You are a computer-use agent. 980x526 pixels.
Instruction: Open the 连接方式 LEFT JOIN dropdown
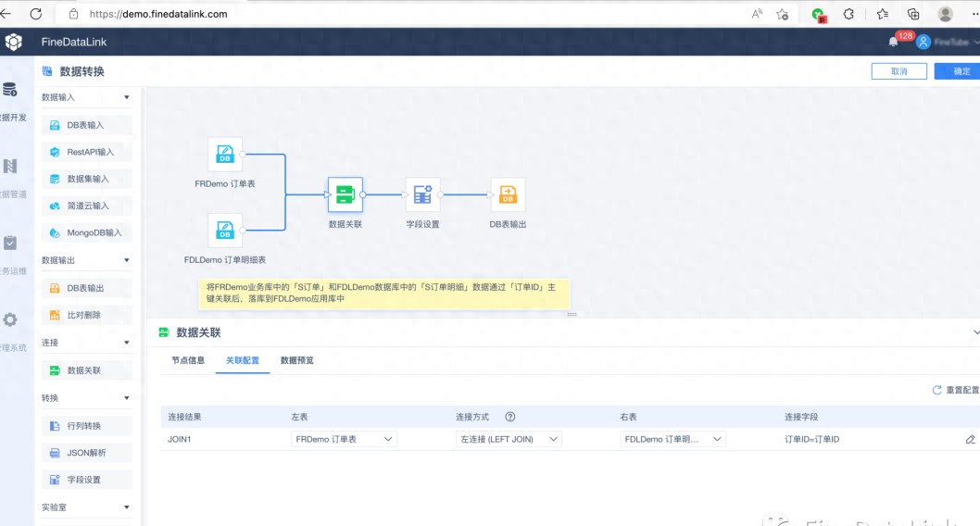(x=509, y=439)
